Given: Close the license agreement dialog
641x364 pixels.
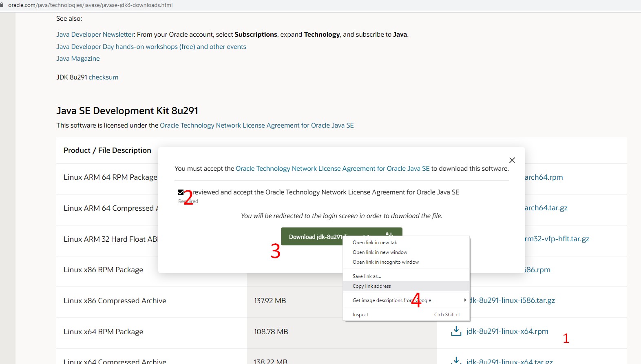Looking at the screenshot, I should [x=512, y=160].
